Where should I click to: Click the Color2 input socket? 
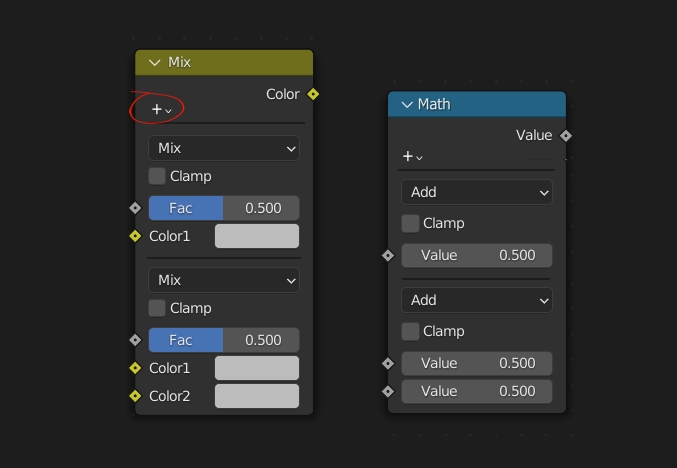[135, 396]
